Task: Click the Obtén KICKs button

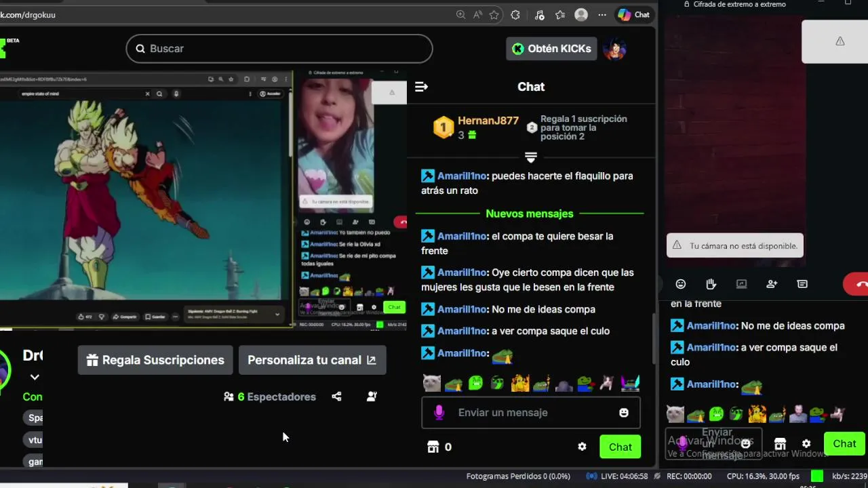Action: [551, 49]
